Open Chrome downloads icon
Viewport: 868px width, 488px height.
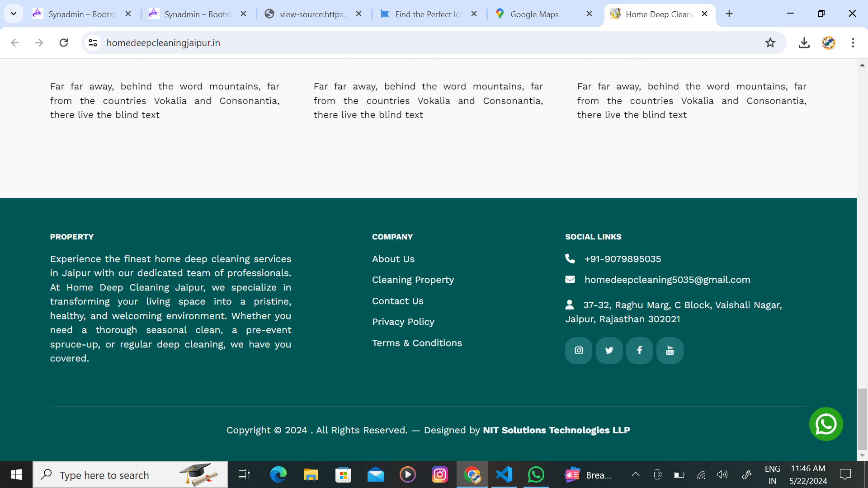point(804,42)
